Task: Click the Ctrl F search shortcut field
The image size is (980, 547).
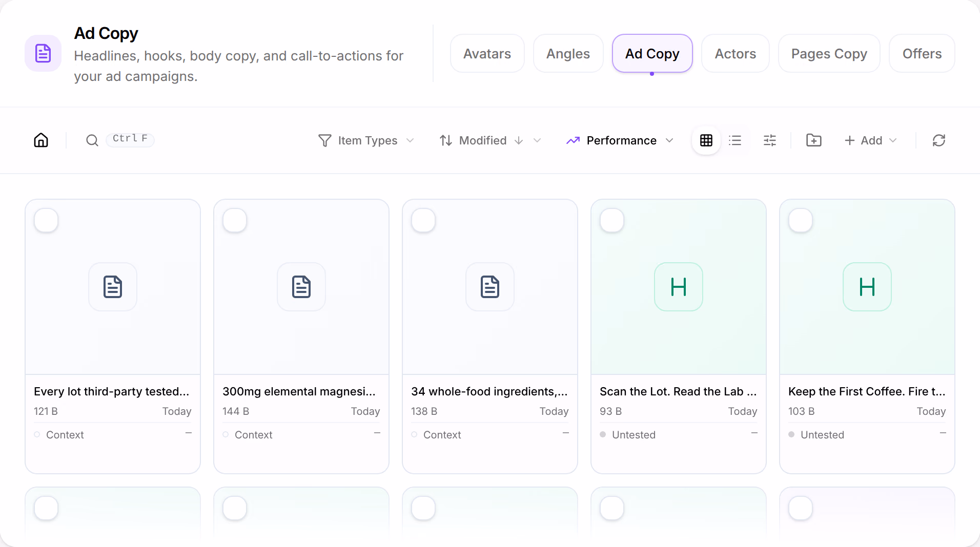Action: (130, 139)
